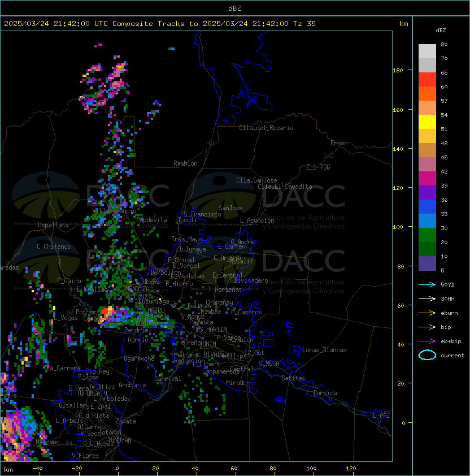Click the E_1-736 map label
This screenshot has width=470, height=476.
point(318,167)
